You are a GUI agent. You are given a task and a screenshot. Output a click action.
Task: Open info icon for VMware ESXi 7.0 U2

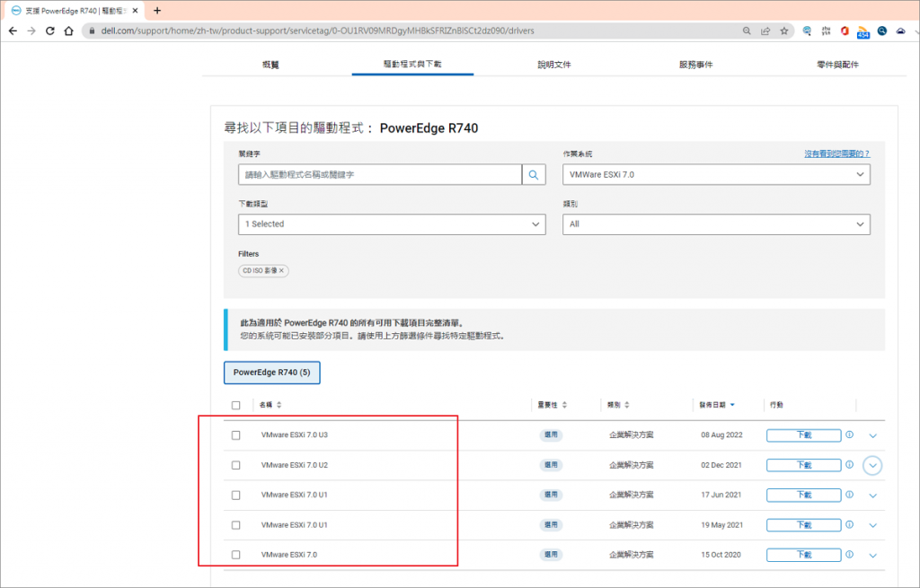coord(849,465)
